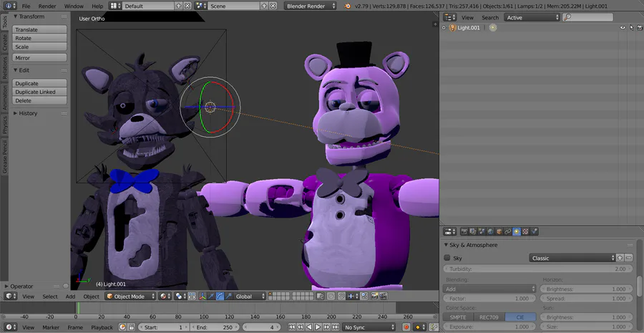Click the lamp icon beside Light.001
The width and height of the screenshot is (644, 333).
[x=453, y=28]
